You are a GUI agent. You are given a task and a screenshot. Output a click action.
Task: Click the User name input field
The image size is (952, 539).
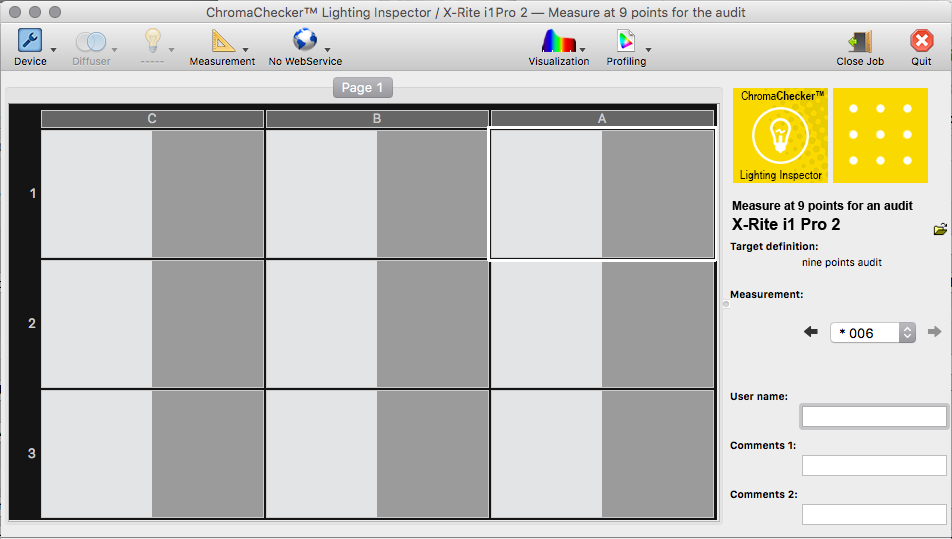tap(874, 416)
